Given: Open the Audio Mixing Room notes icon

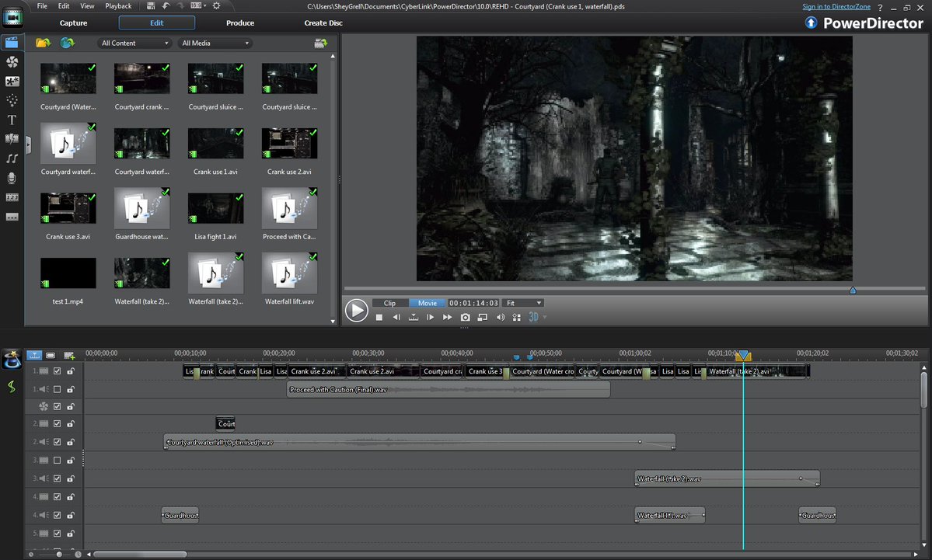Looking at the screenshot, I should (12, 158).
